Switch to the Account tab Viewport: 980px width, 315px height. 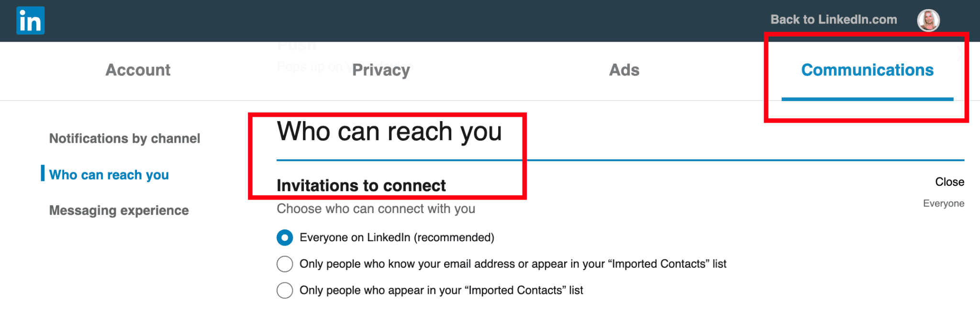click(x=138, y=70)
